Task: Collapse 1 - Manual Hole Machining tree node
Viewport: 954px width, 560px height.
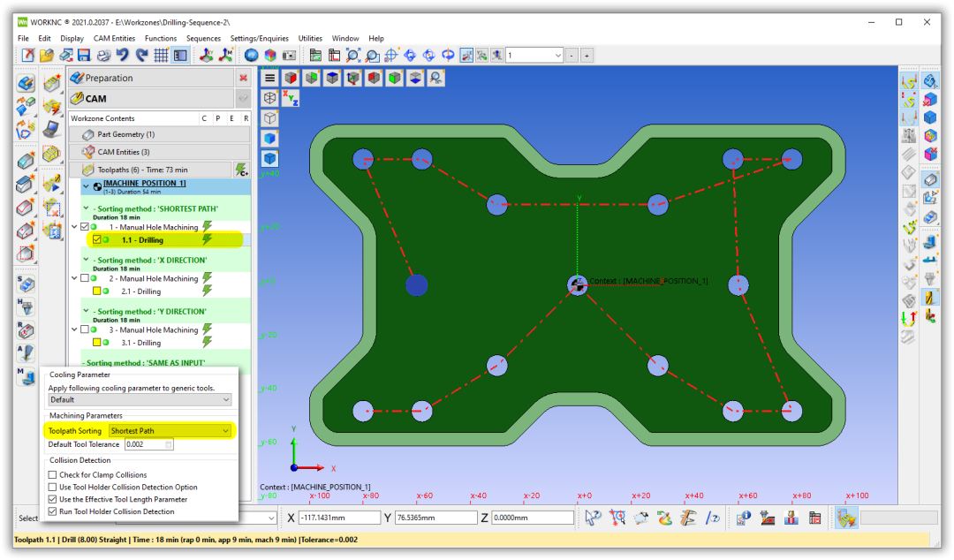Action: (75, 227)
